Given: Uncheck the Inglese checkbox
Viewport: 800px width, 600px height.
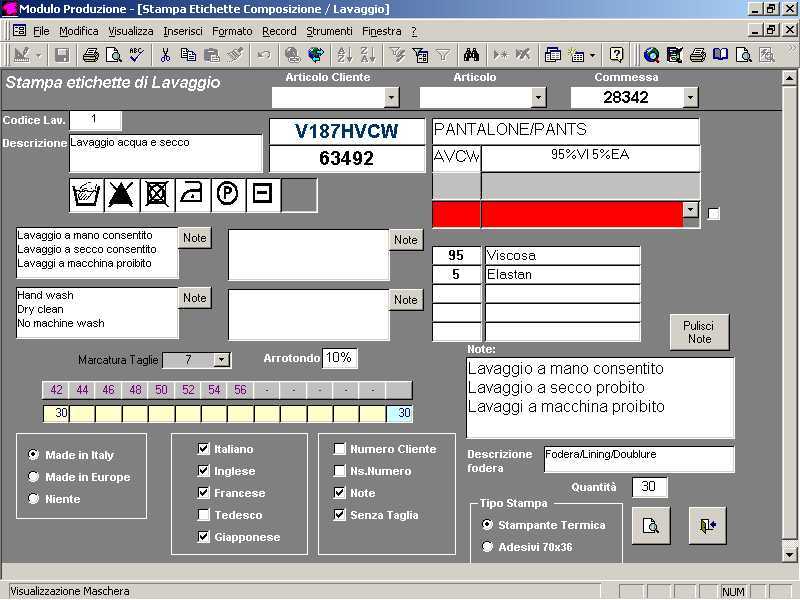Looking at the screenshot, I should point(204,470).
